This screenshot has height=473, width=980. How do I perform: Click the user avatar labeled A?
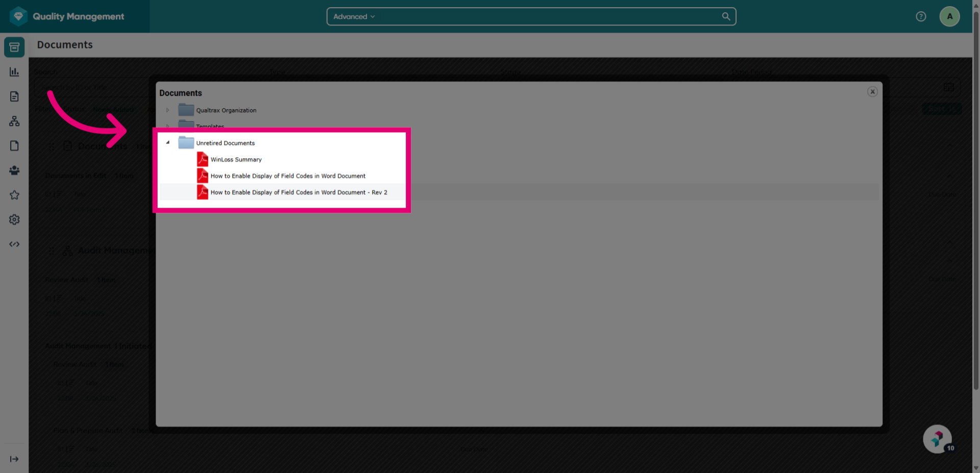coord(949,16)
